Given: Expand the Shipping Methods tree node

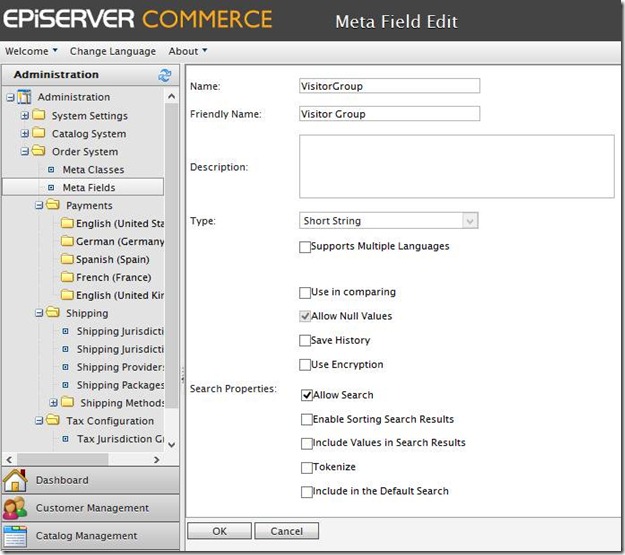Looking at the screenshot, I should tap(53, 403).
